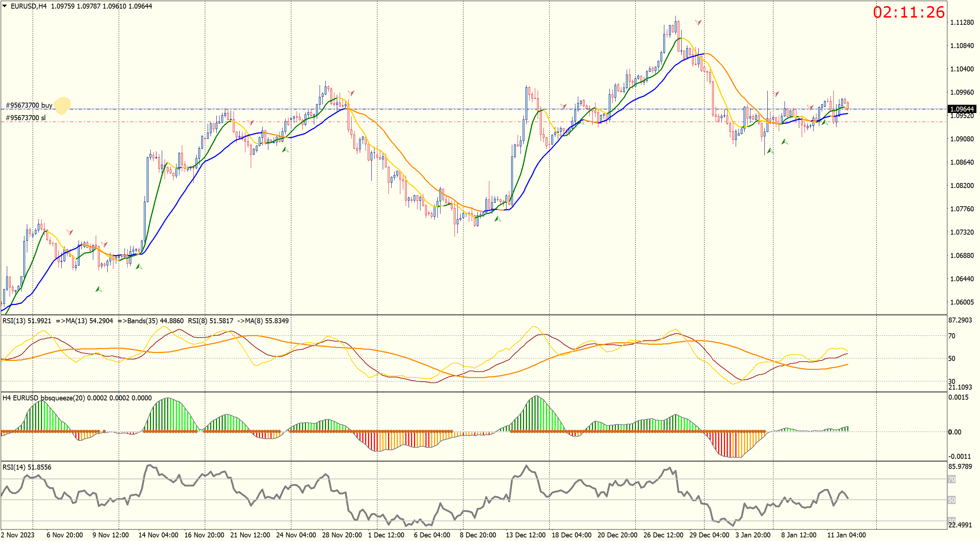Screen dimensions: 980x541
Task: Click the 13 Dec 12:00 time-axis label
Action: 526,535
